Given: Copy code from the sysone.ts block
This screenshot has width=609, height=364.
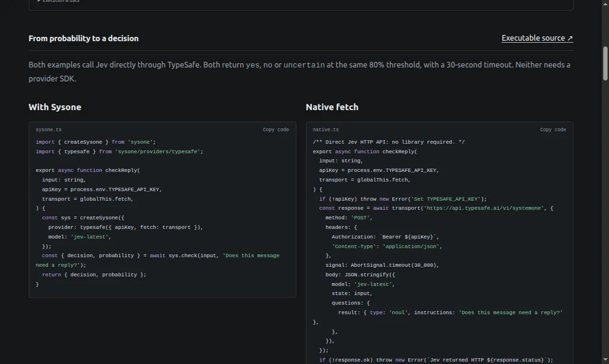Looking at the screenshot, I should 276,130.
